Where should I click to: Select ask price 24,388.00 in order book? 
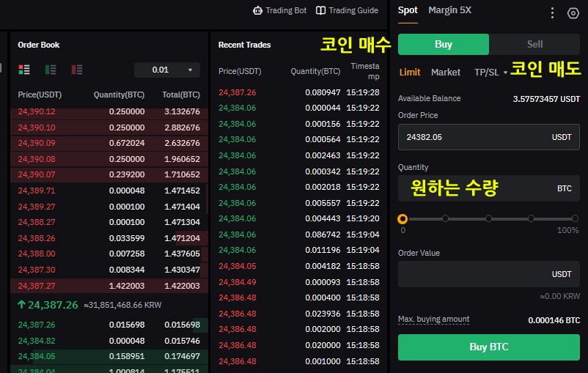(x=37, y=254)
